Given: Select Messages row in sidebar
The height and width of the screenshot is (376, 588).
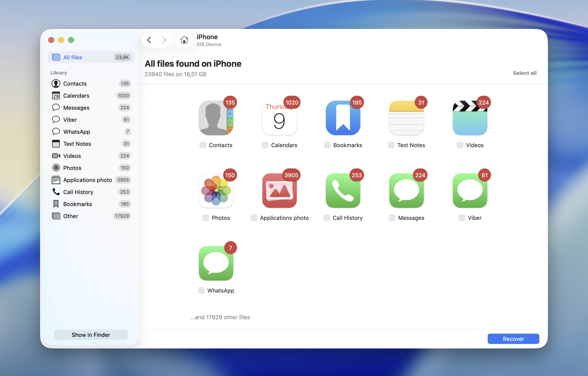Looking at the screenshot, I should [91, 108].
